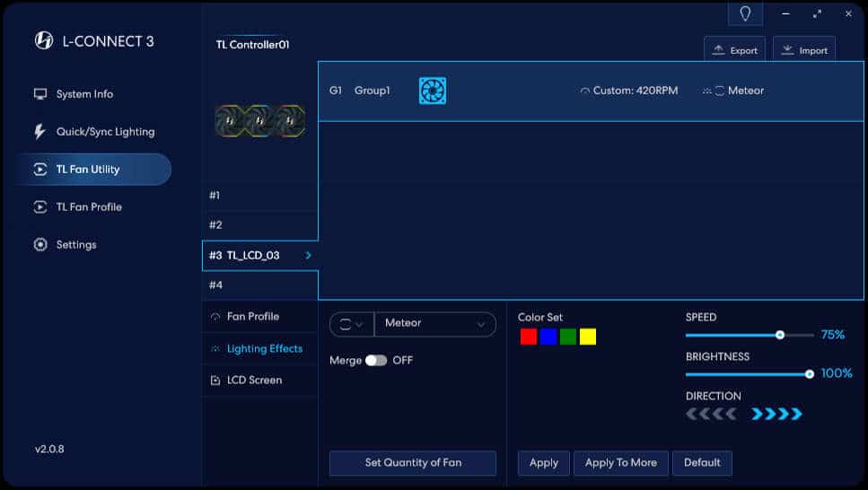Click the three-fan preview thumbnail

(x=259, y=120)
